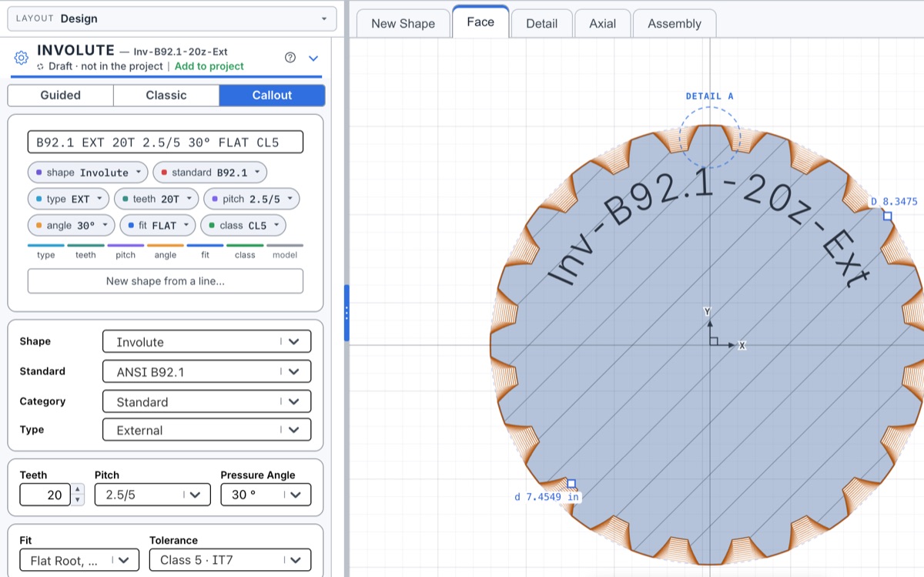Click New shape from a line button
This screenshot has width=924, height=577.
pos(166,281)
